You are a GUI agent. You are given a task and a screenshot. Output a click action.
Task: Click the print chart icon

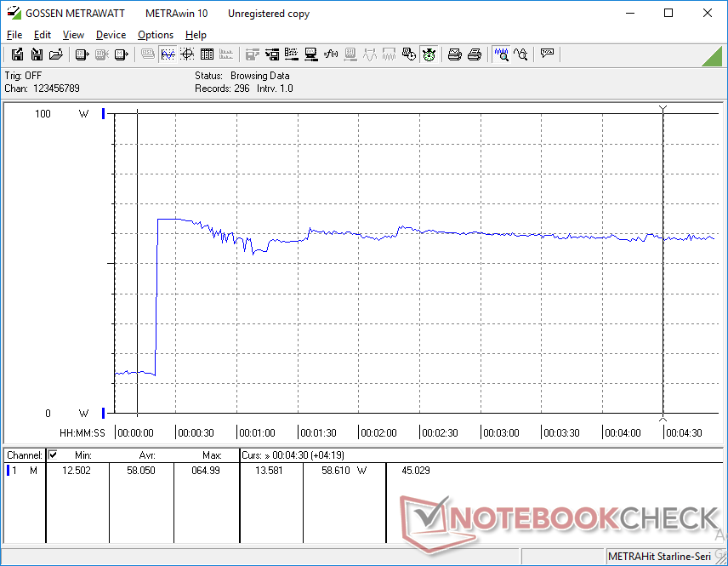tap(454, 54)
